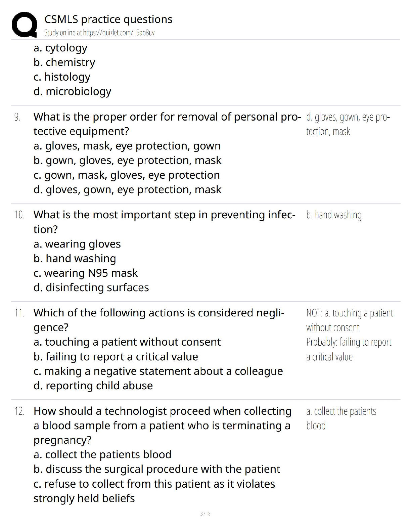The width and height of the screenshot is (411, 532).
Task: Choose option c. making a negative statement about a colleague
Action: point(158,371)
